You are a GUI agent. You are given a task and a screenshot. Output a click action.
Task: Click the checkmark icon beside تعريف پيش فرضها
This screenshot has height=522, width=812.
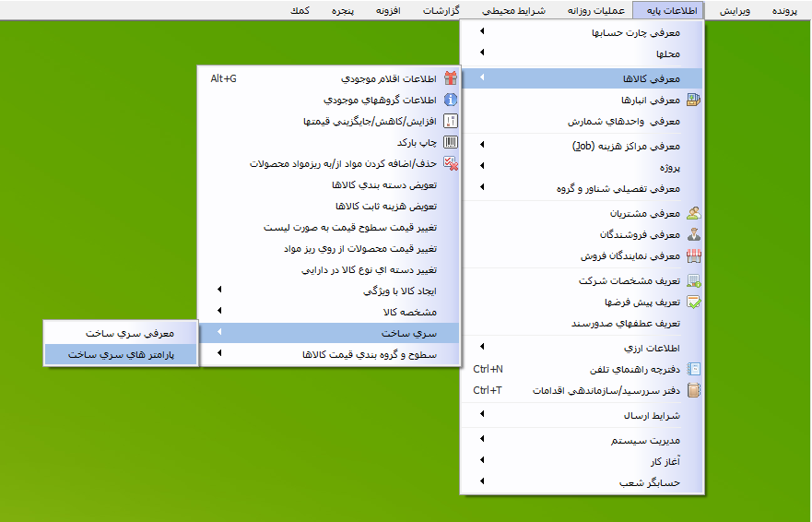coord(693,302)
